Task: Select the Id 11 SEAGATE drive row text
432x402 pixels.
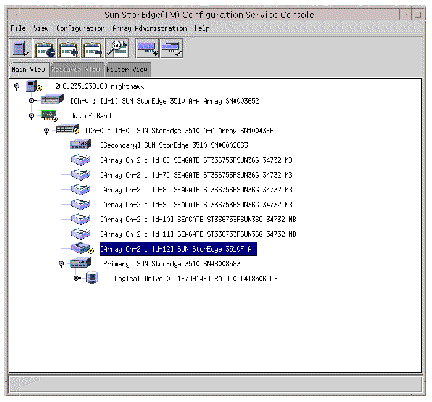Action: click(198, 234)
